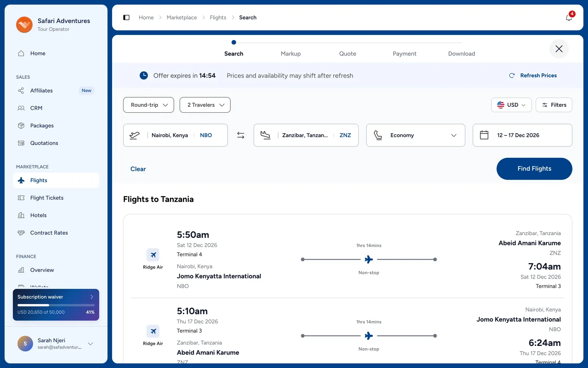Viewport: 588px width, 368px height.
Task: Click the Ridge Air icon on 5:50am flight
Action: point(153,255)
